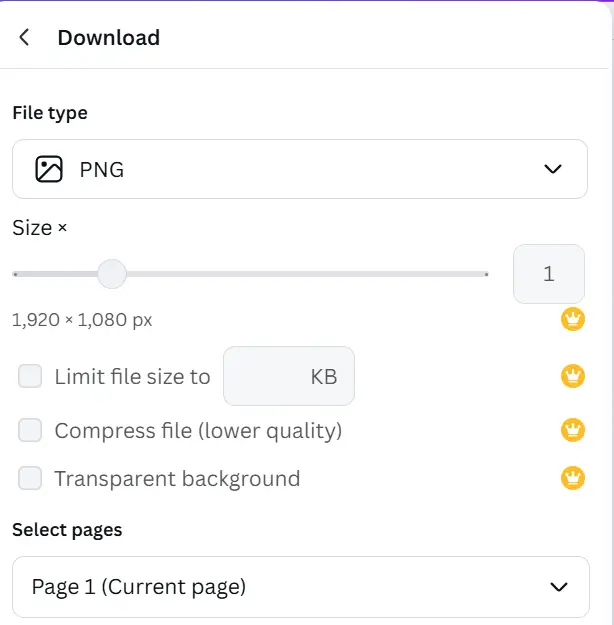This screenshot has width=614, height=625.
Task: Click the Select pages heading
Action: 67,530
